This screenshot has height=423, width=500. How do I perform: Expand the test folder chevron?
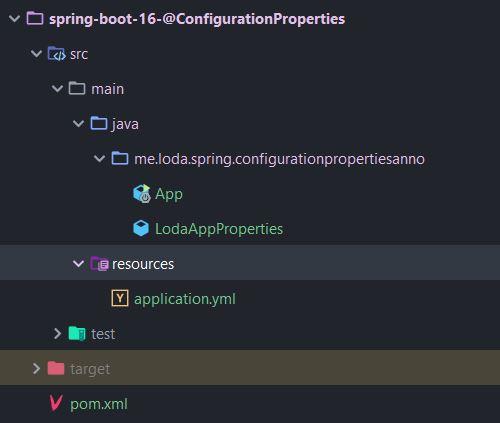57,333
